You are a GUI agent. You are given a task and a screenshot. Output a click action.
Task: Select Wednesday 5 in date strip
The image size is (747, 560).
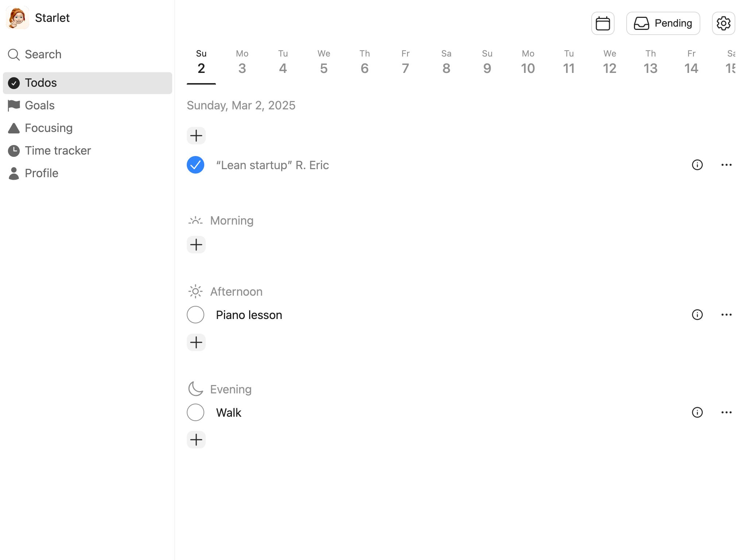tap(324, 62)
